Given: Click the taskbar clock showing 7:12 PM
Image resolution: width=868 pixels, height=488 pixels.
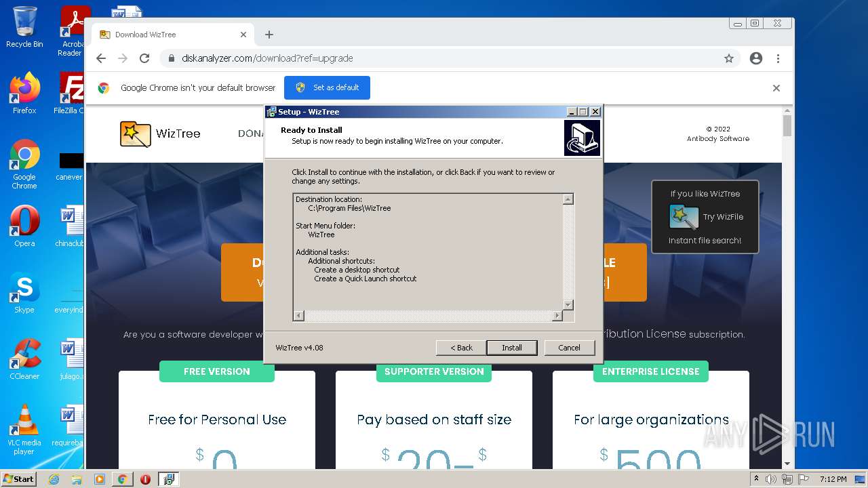Looking at the screenshot, I should (833, 479).
